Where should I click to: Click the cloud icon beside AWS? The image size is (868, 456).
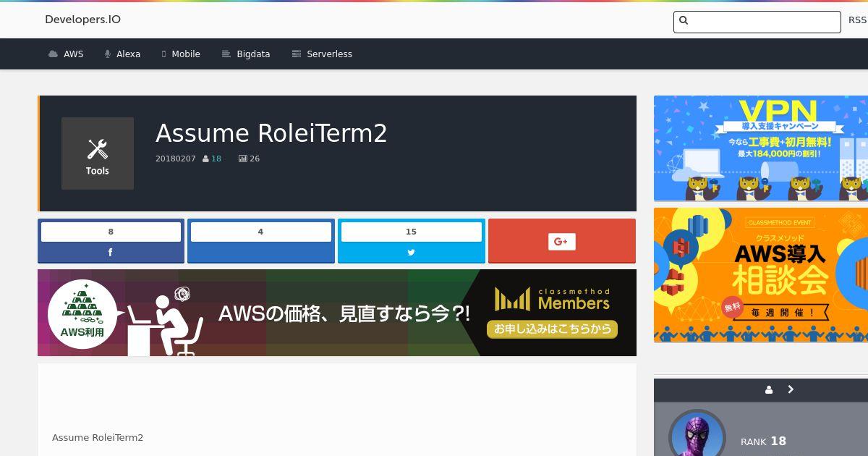53,54
